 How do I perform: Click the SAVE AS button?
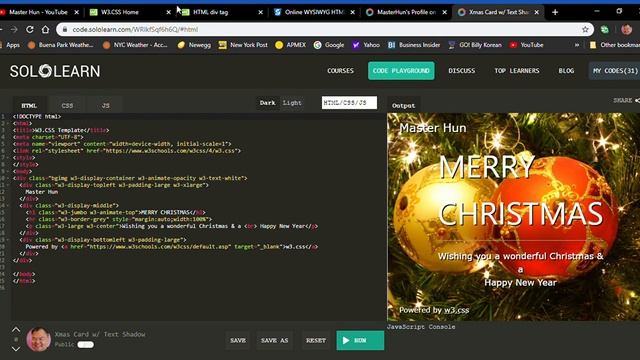pyautogui.click(x=275, y=340)
